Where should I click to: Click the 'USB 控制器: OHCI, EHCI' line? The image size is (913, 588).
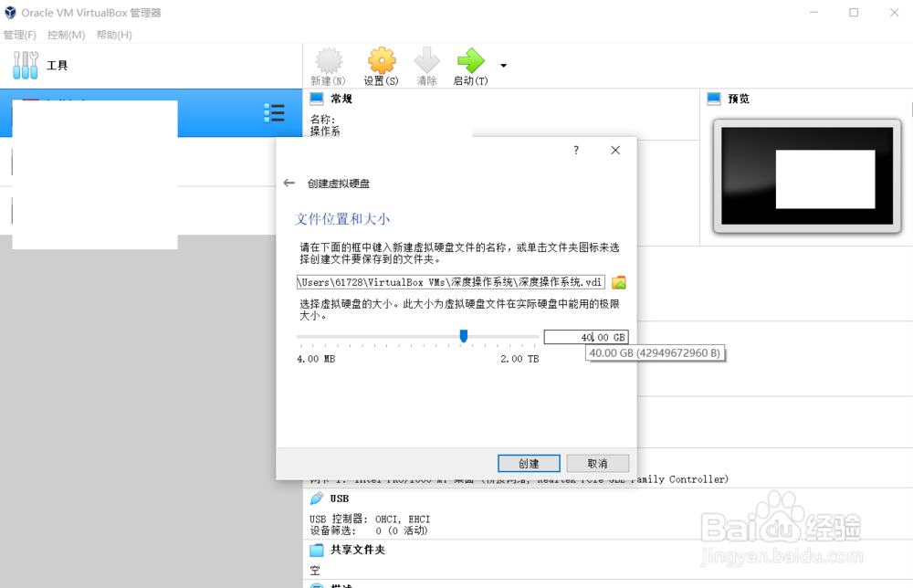coord(370,519)
